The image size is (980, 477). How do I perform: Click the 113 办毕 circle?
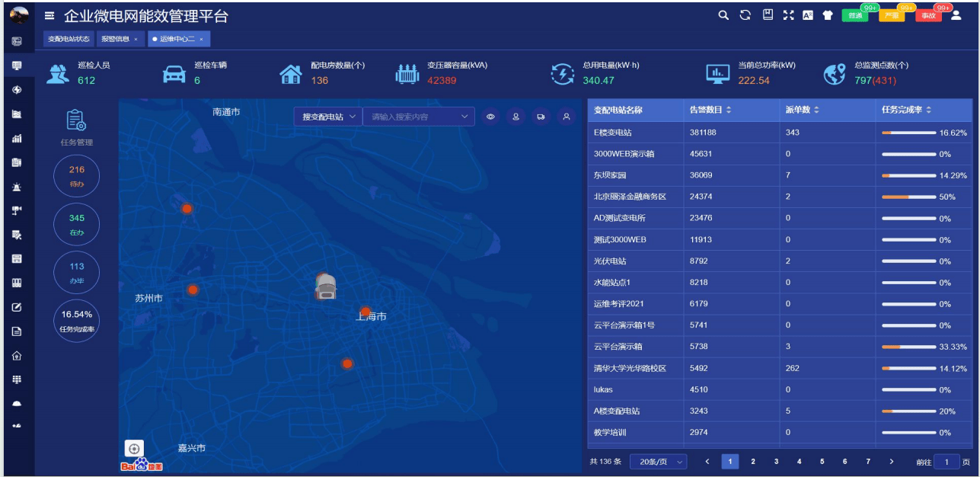(x=77, y=273)
